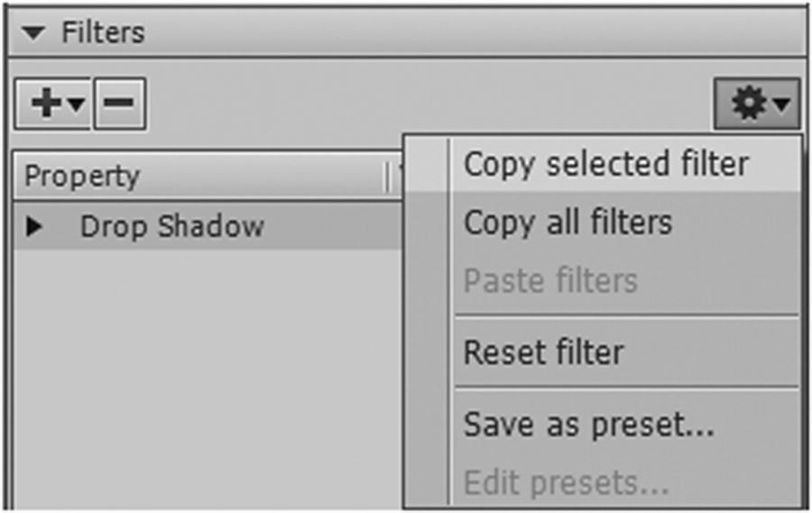Viewport: 812px width, 513px height.
Task: Choose Copy selected filter
Action: [x=605, y=164]
